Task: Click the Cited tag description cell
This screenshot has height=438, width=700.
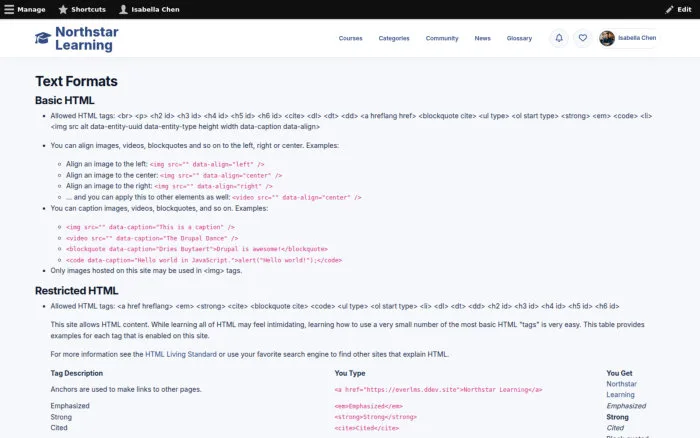Action: click(x=59, y=428)
